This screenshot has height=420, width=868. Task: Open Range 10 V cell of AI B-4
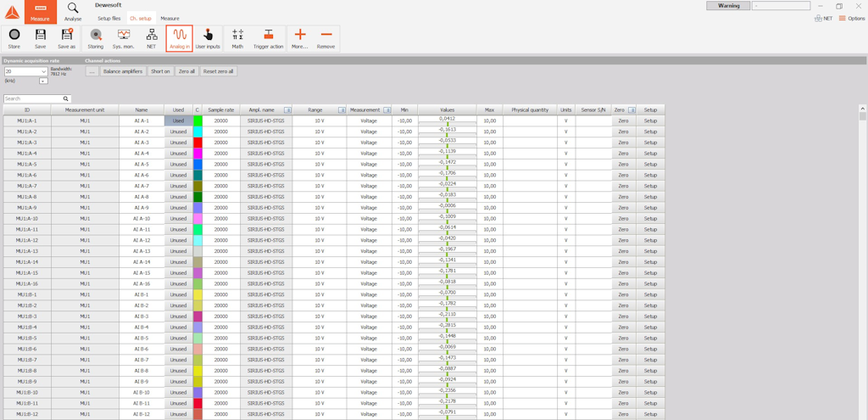pyautogui.click(x=320, y=327)
